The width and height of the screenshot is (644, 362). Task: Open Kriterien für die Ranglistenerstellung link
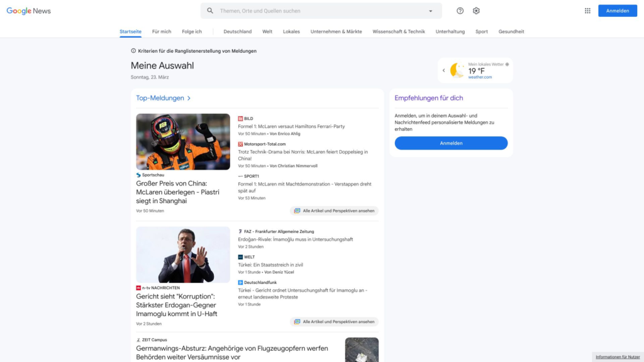pyautogui.click(x=197, y=51)
